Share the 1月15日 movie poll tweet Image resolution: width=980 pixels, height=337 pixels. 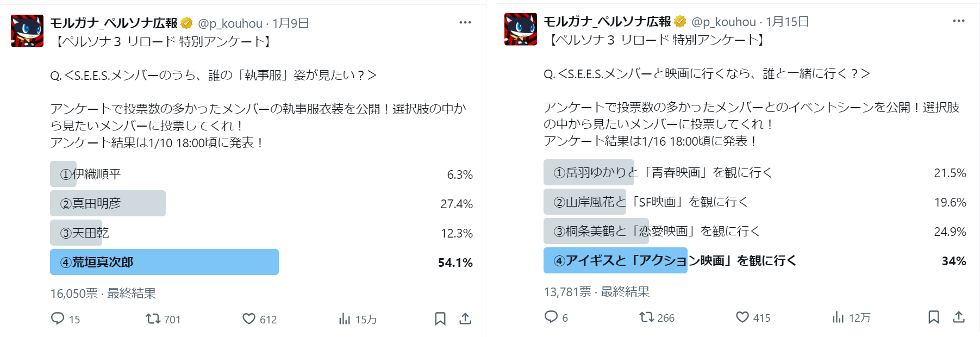point(959,317)
